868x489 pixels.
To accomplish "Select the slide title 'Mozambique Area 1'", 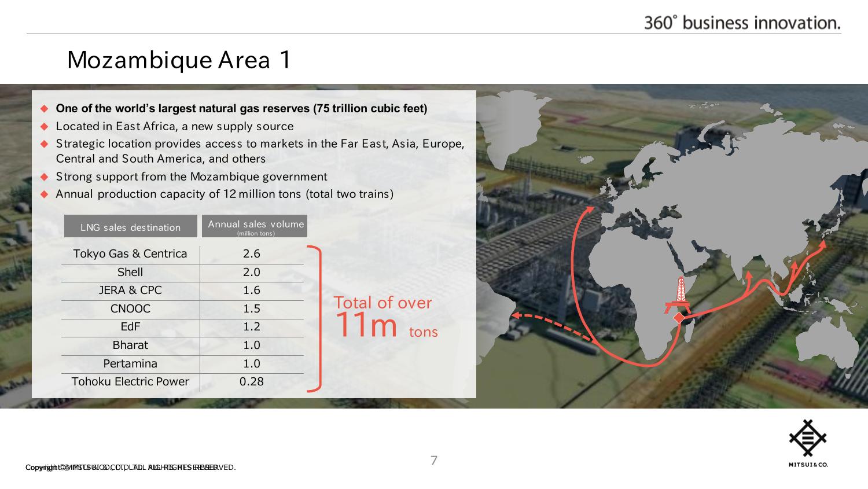I will click(x=179, y=60).
